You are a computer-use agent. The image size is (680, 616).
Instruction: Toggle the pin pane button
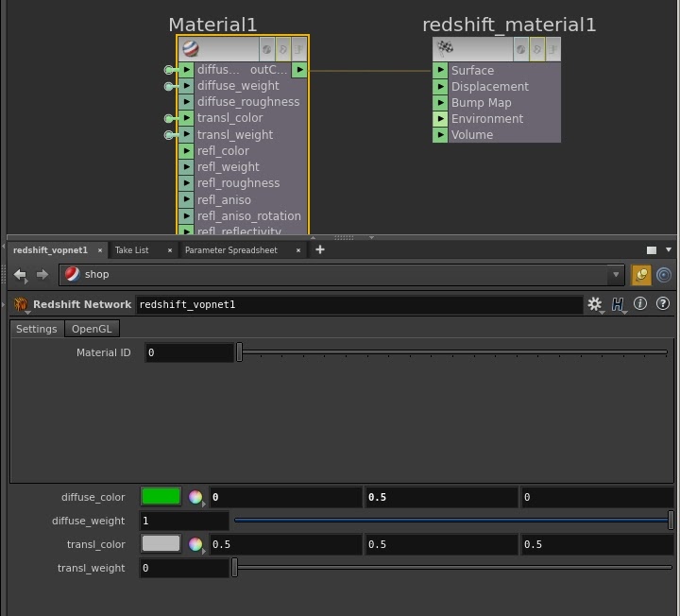click(x=641, y=275)
